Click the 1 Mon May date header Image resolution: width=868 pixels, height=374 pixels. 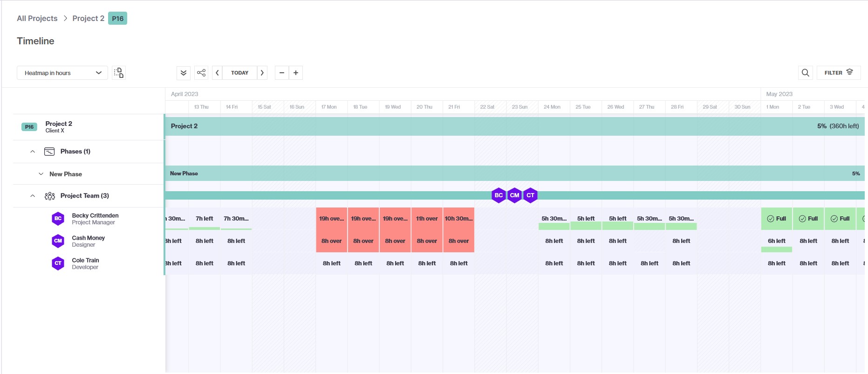pyautogui.click(x=772, y=107)
